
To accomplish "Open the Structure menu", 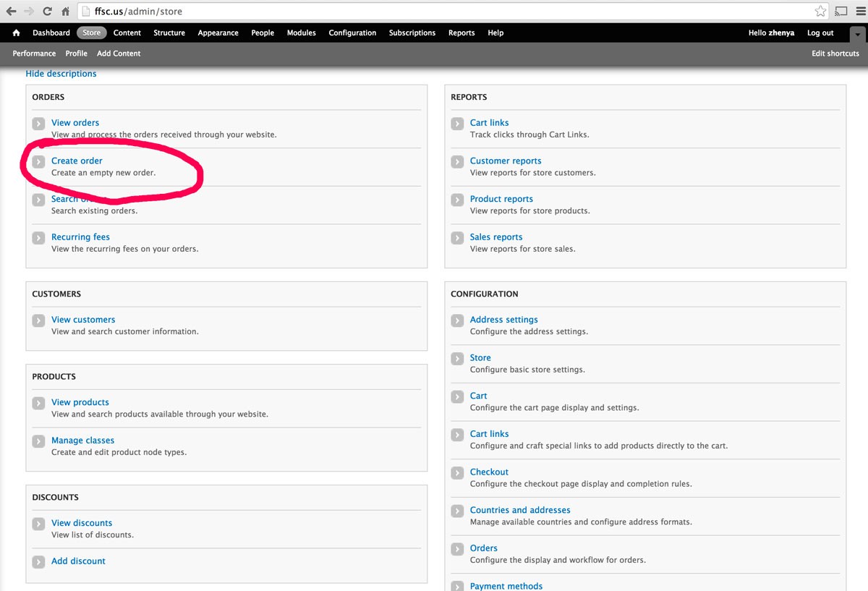I will point(169,33).
